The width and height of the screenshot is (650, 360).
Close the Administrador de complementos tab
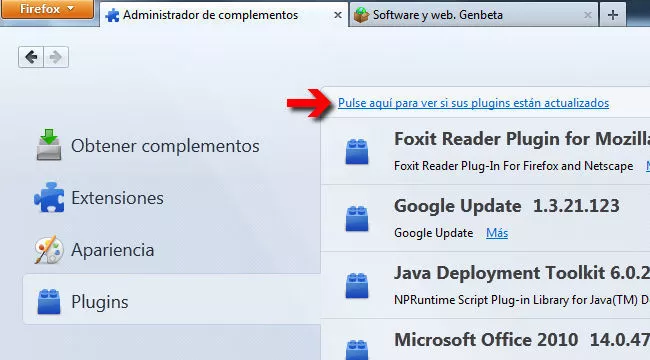click(338, 15)
